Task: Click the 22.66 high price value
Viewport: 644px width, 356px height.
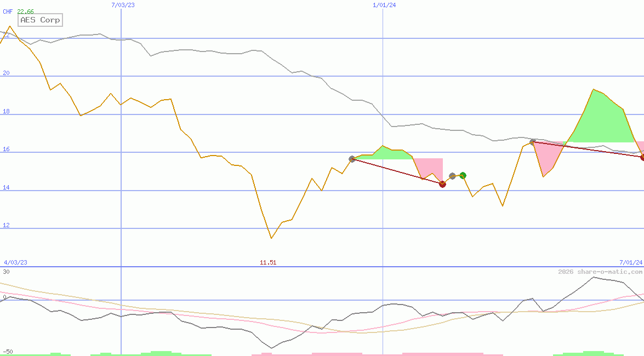Action: click(25, 12)
